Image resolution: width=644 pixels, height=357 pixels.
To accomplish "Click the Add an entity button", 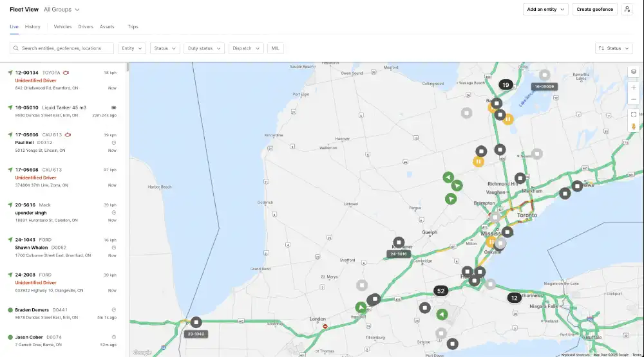I will [x=545, y=10].
